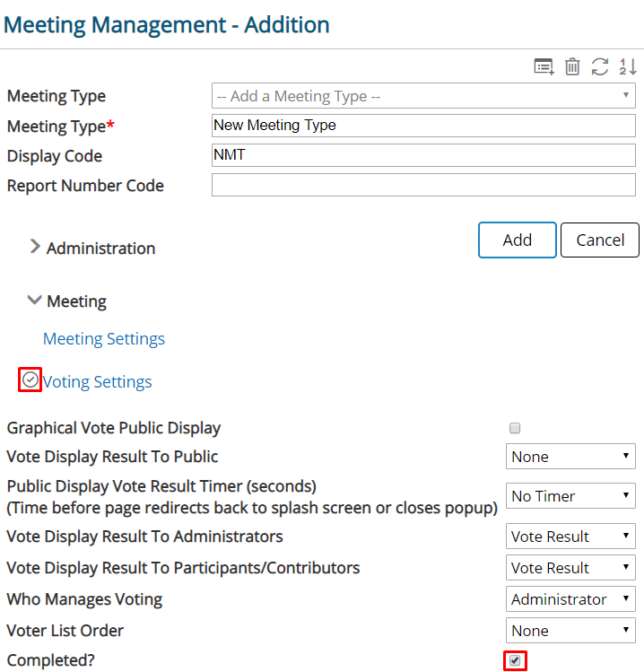The width and height of the screenshot is (644, 672).
Task: Click the New Meeting Type text field
Action: pyautogui.click(x=423, y=125)
